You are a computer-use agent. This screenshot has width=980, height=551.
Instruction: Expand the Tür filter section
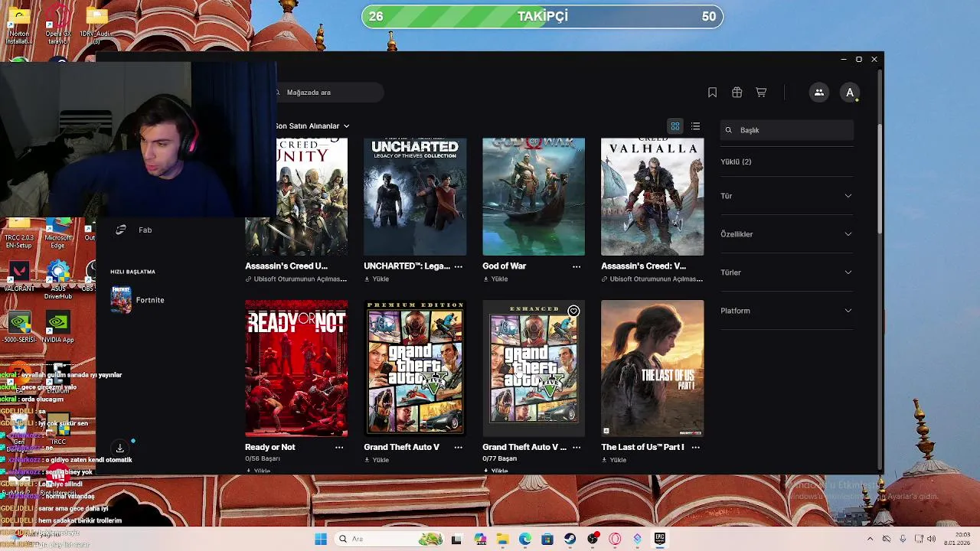(786, 196)
